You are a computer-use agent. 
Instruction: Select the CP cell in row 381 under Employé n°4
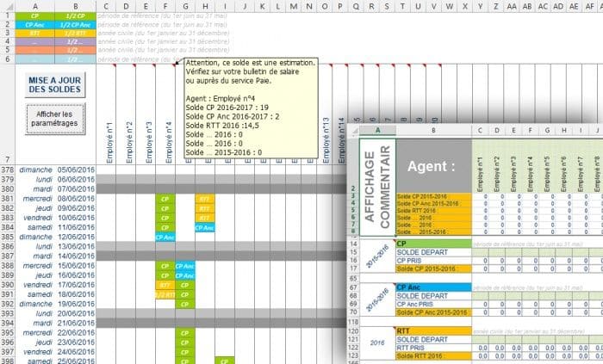click(165, 199)
